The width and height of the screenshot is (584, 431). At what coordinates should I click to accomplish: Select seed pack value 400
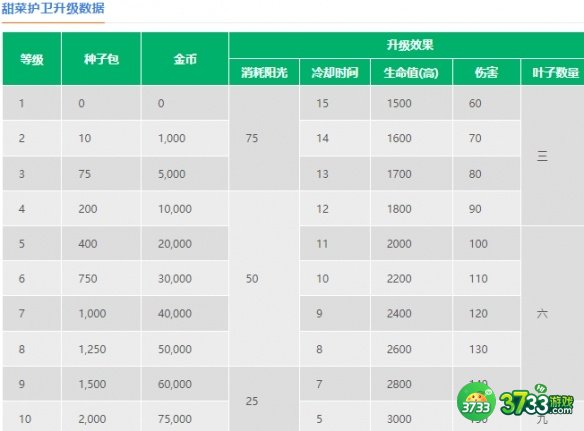pyautogui.click(x=101, y=244)
